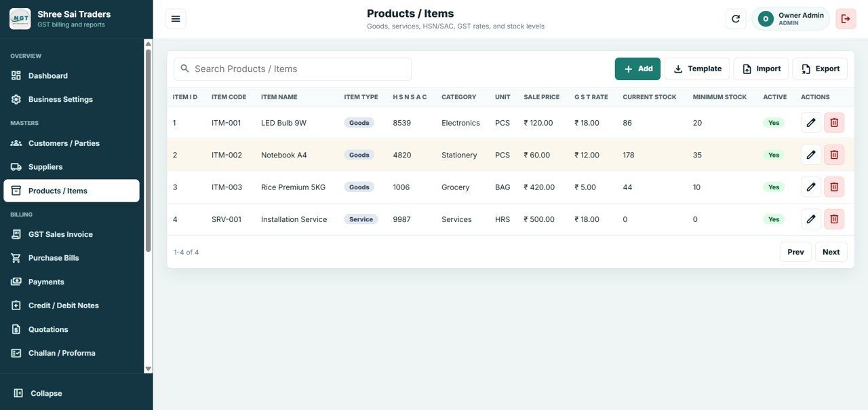The height and width of the screenshot is (410, 868).
Task: Go to Prev page
Action: pyautogui.click(x=795, y=252)
